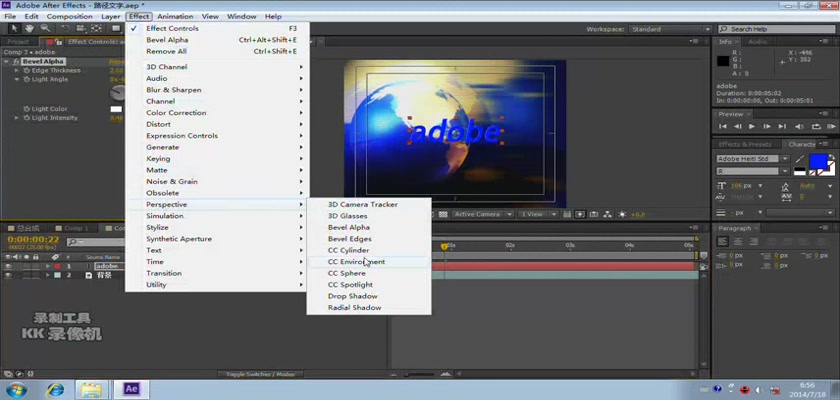
Task: Toggle loop option in Preview panel
Action: [816, 126]
